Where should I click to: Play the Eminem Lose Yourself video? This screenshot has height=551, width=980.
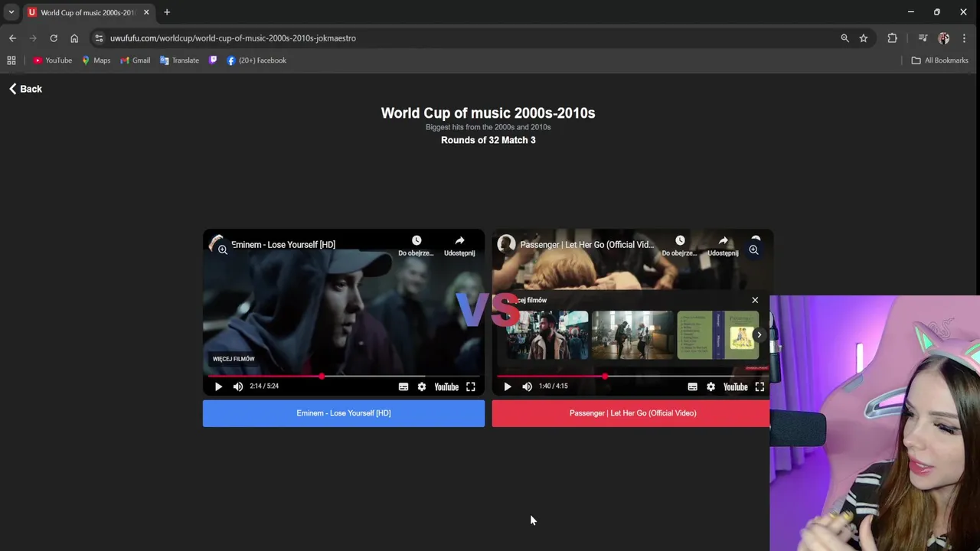218,386
